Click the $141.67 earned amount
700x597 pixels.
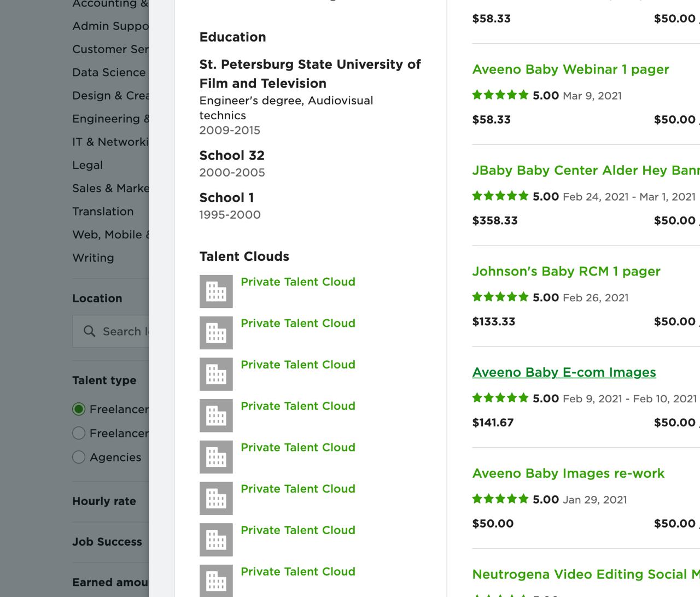(493, 423)
